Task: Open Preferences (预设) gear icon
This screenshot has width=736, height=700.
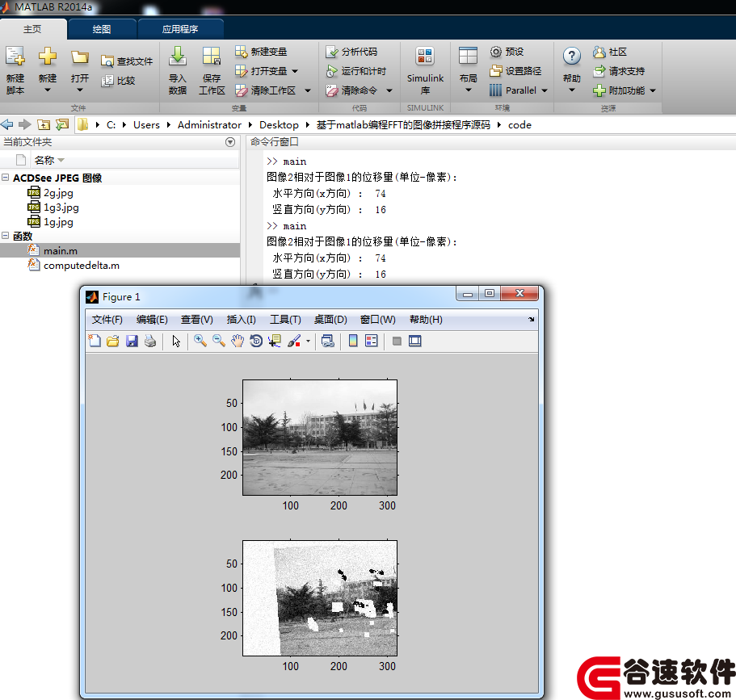Action: [496, 52]
